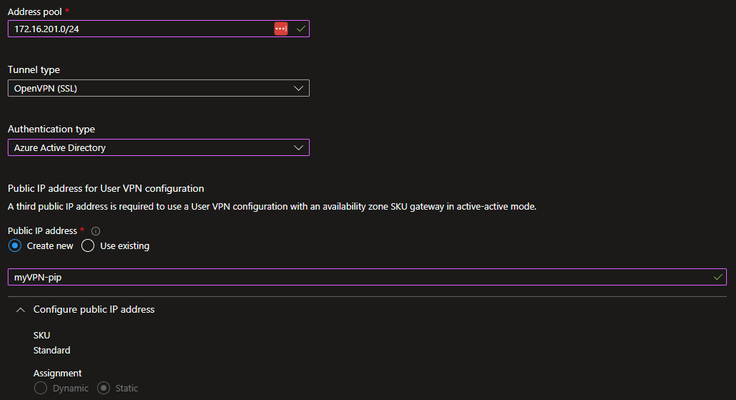Collapse the Configure public IP address section
Viewport: 736px width, 400px height.
[x=20, y=310]
